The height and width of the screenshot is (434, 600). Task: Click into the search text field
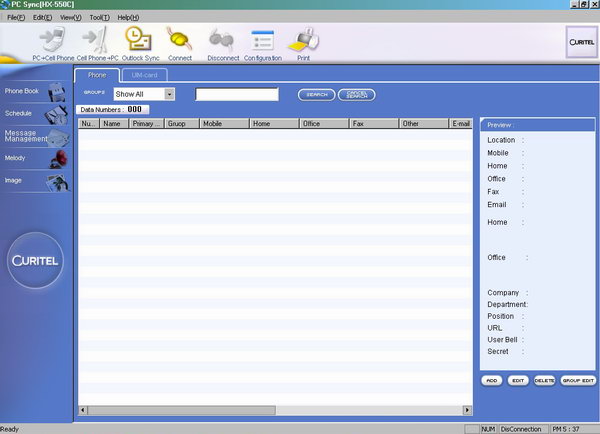(x=237, y=94)
